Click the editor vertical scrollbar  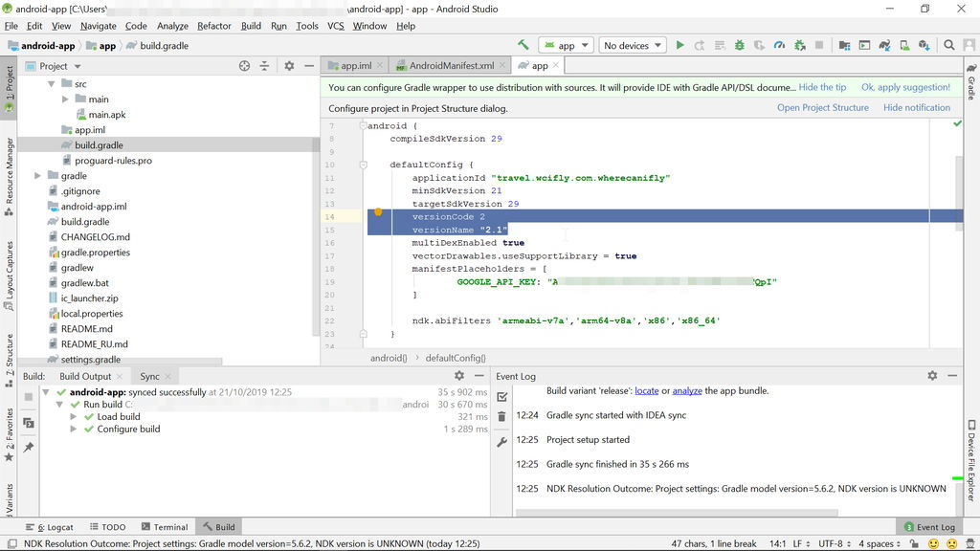coord(958,191)
